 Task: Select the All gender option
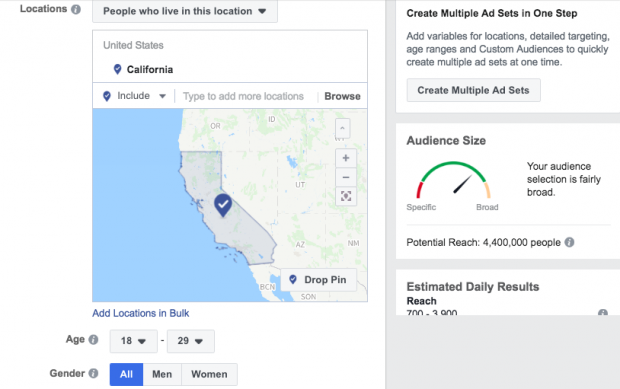[126, 374]
